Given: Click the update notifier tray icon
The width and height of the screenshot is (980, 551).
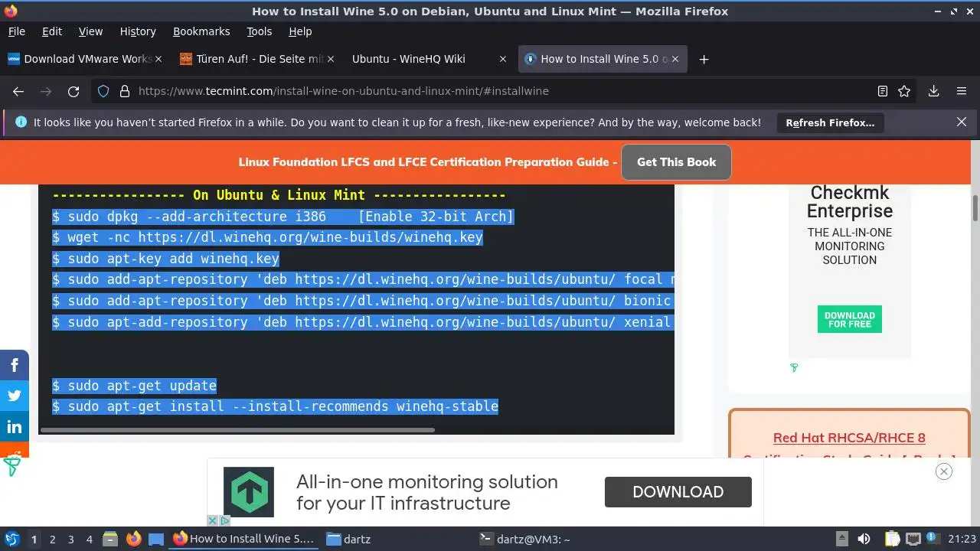Looking at the screenshot, I should [933, 539].
